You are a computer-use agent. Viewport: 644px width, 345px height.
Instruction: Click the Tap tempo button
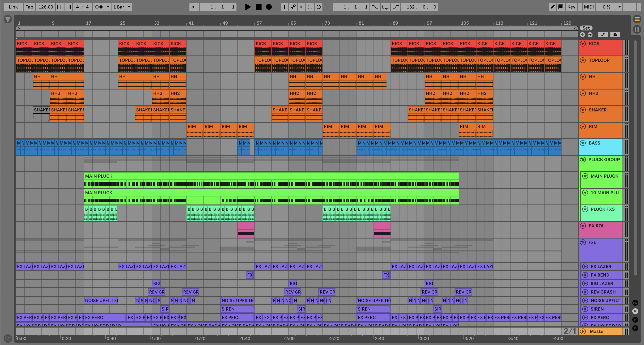tap(29, 7)
